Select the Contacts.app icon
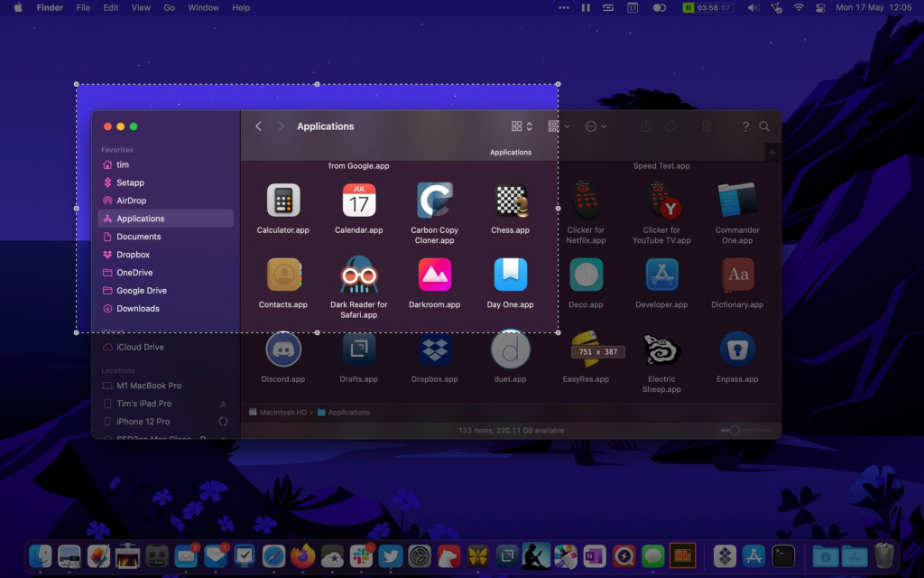 click(283, 275)
